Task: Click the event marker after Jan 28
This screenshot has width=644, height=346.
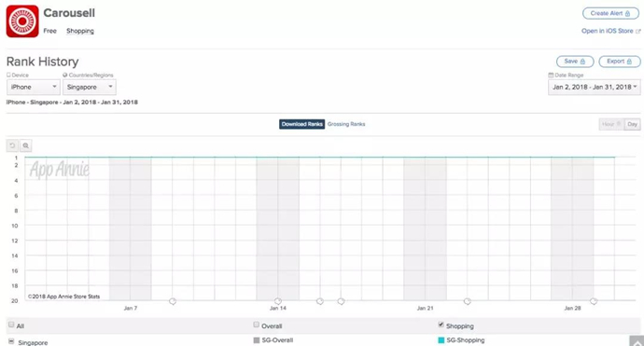Action: pyautogui.click(x=594, y=301)
